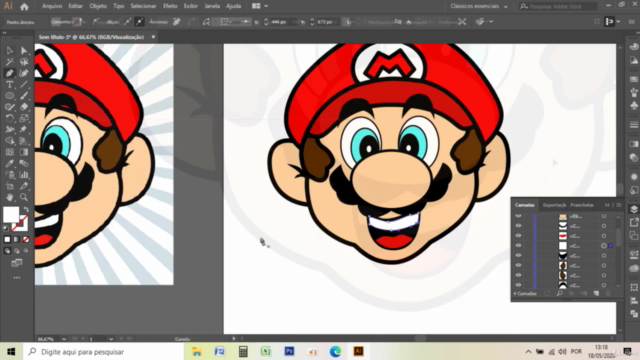Open the artboard number dropdown in status bar
Screen dimensions: 640x360
tap(111, 339)
